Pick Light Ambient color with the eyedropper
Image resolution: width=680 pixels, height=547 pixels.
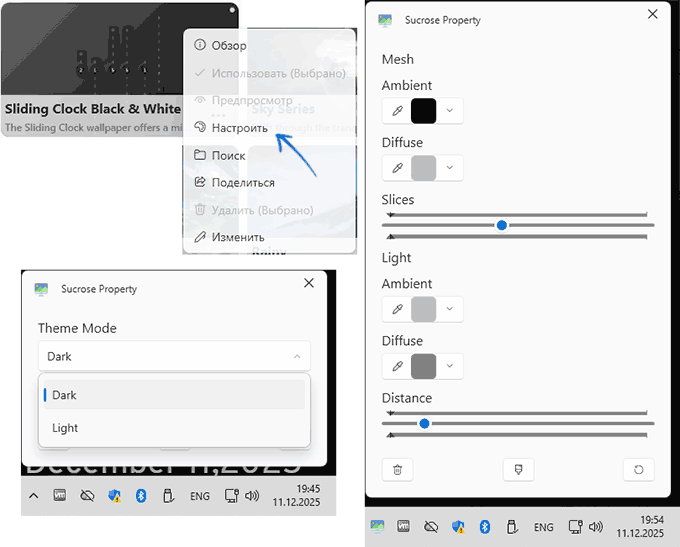pyautogui.click(x=397, y=309)
